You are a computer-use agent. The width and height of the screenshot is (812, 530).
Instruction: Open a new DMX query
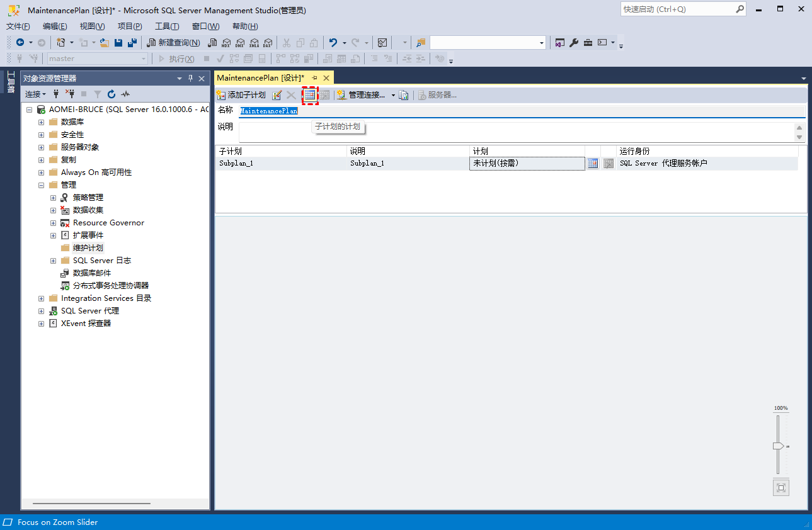click(x=240, y=43)
